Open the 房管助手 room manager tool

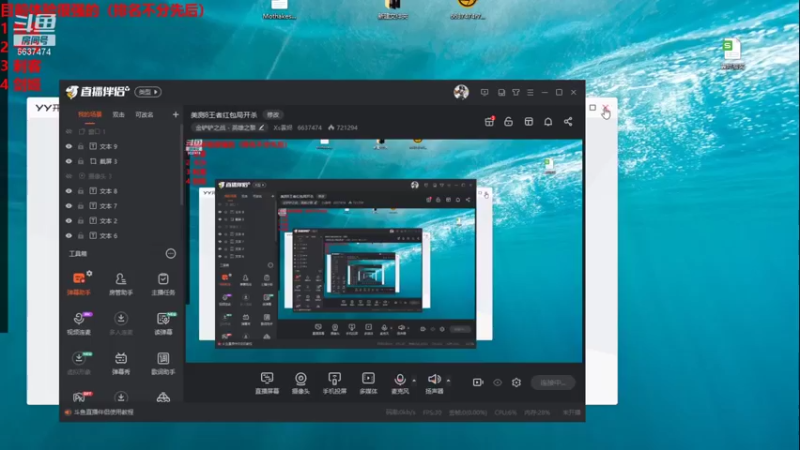[121, 284]
